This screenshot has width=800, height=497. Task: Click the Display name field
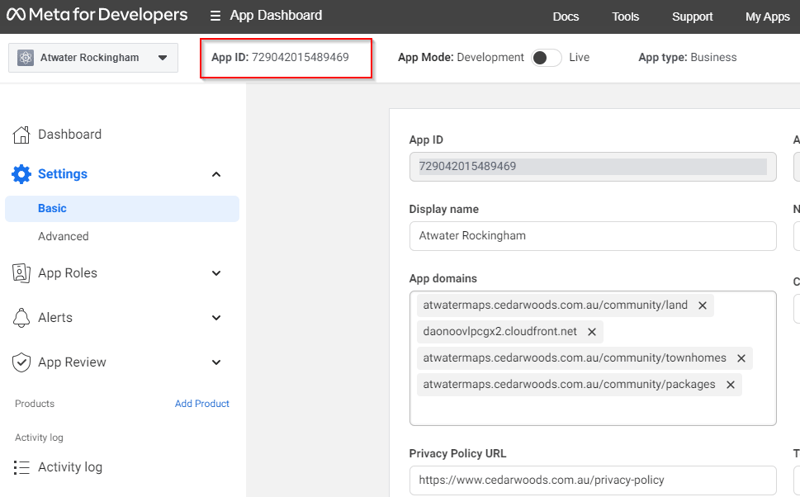tap(593, 236)
